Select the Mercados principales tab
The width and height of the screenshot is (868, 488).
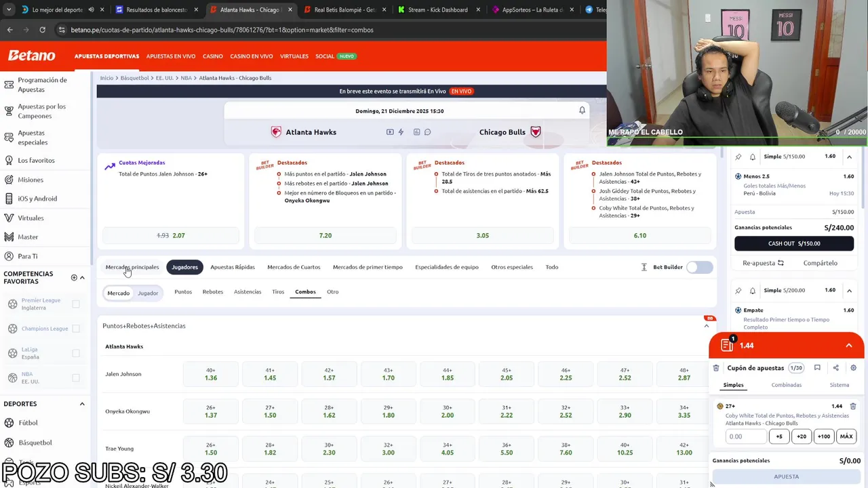click(132, 267)
